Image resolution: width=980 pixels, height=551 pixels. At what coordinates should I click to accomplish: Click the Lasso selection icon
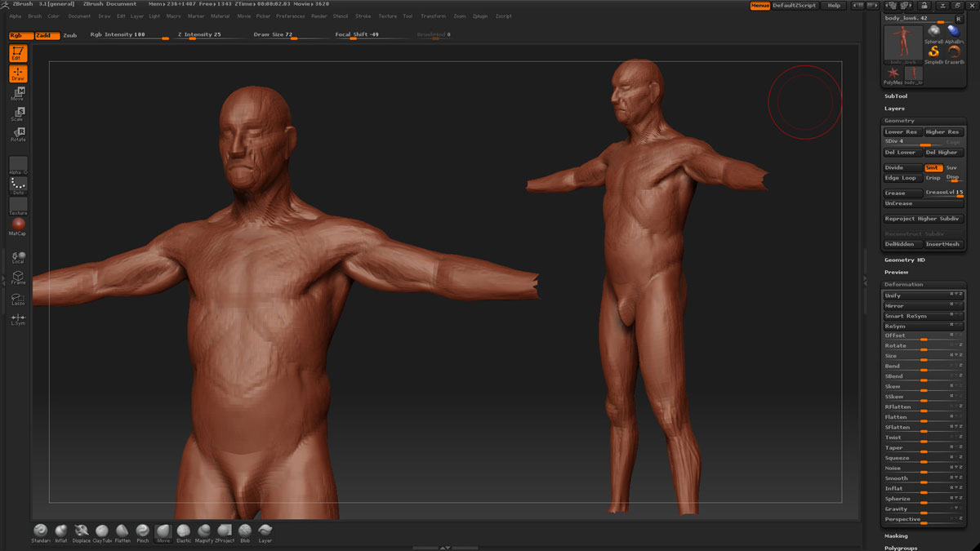pyautogui.click(x=18, y=298)
